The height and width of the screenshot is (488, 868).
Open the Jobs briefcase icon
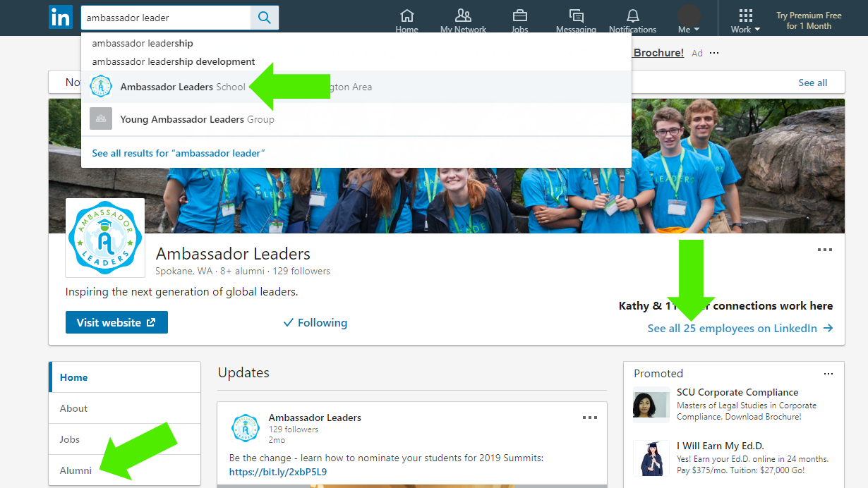click(519, 21)
